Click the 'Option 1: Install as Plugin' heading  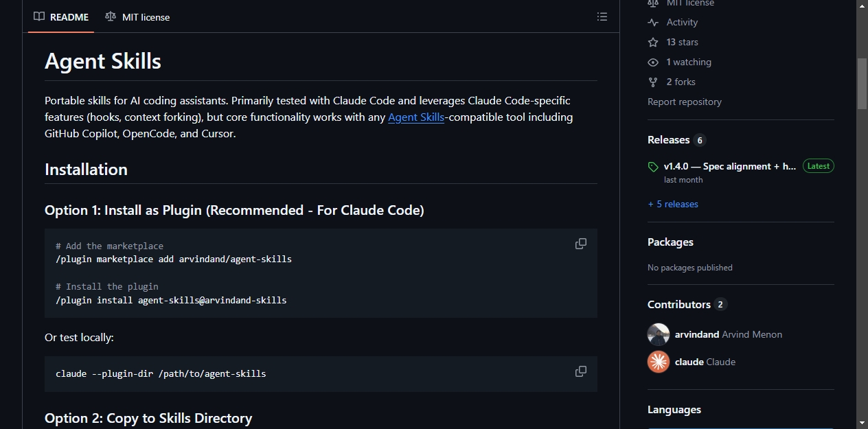point(234,211)
